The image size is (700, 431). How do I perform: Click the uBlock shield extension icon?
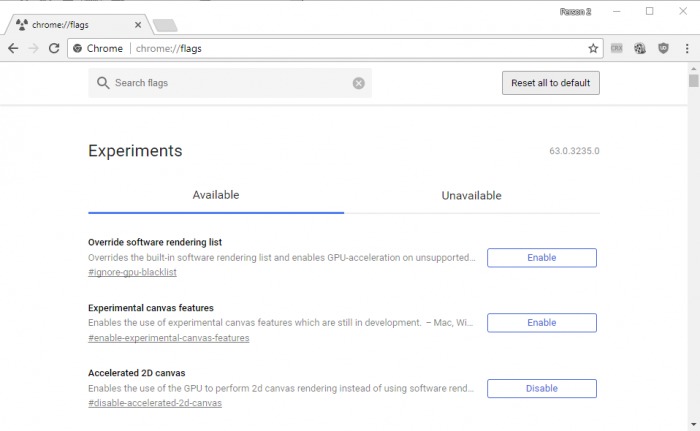663,48
